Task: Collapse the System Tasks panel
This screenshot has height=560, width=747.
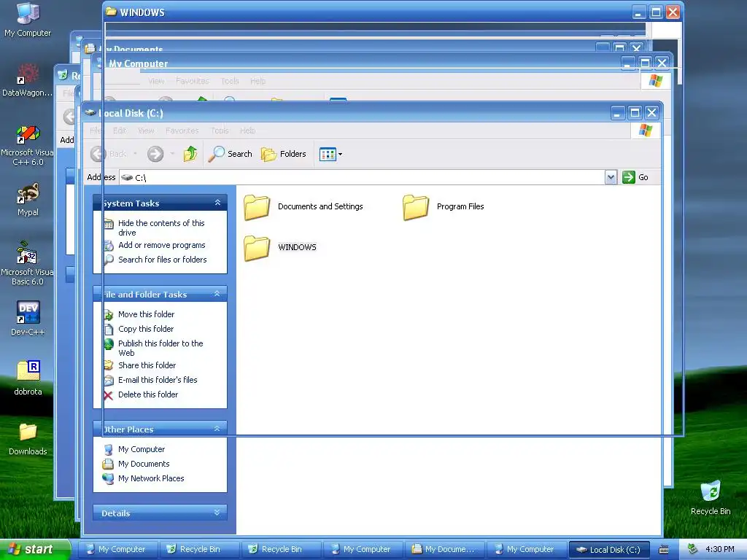Action: click(217, 203)
